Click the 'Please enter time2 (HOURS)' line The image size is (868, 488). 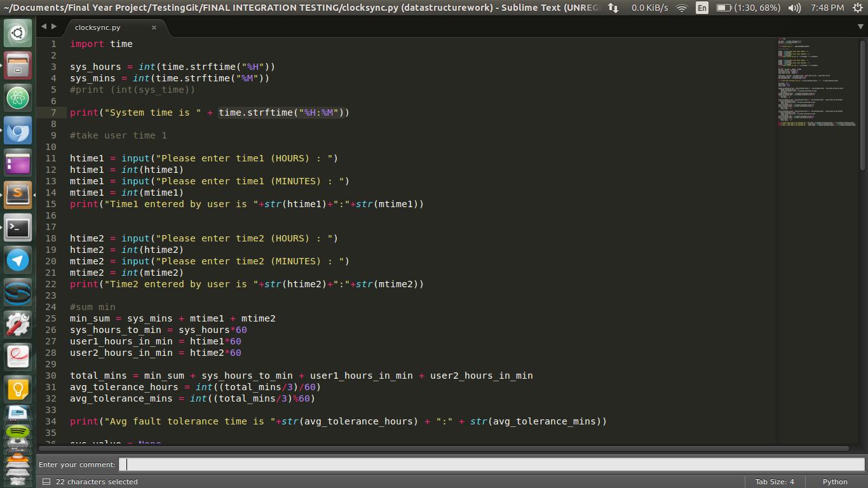click(x=204, y=238)
